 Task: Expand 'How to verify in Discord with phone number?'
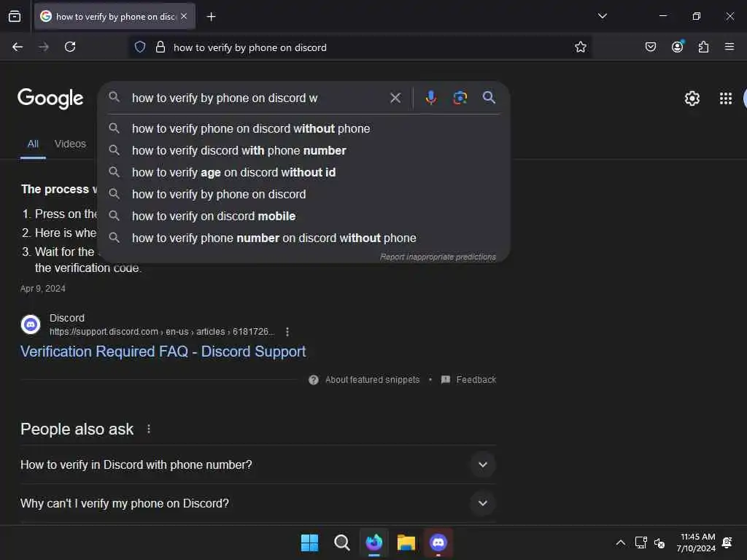[x=258, y=464]
